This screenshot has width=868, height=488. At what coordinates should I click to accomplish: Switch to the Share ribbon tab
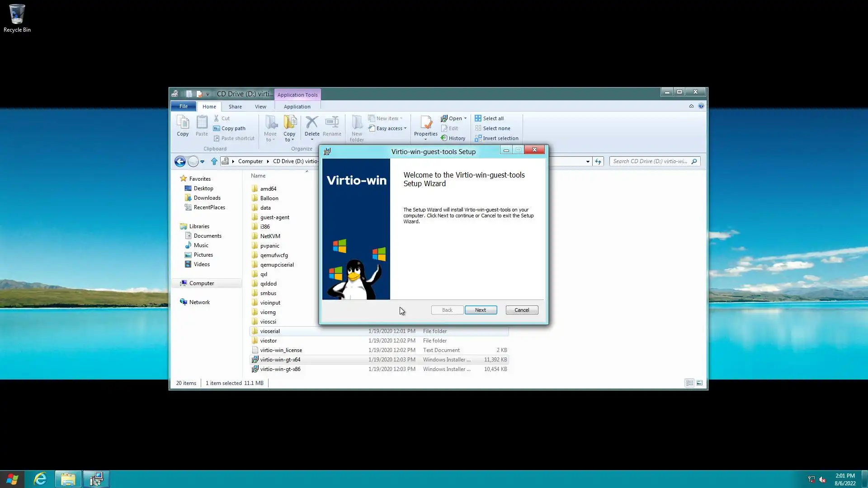point(235,107)
